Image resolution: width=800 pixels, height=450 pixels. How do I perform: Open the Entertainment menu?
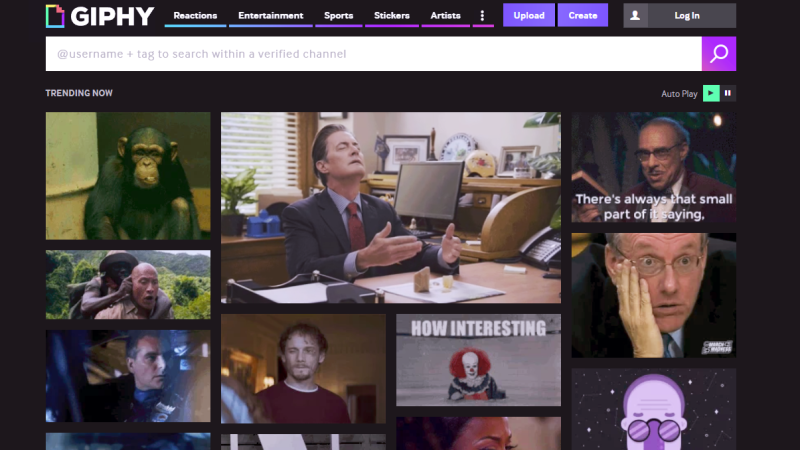pos(270,15)
